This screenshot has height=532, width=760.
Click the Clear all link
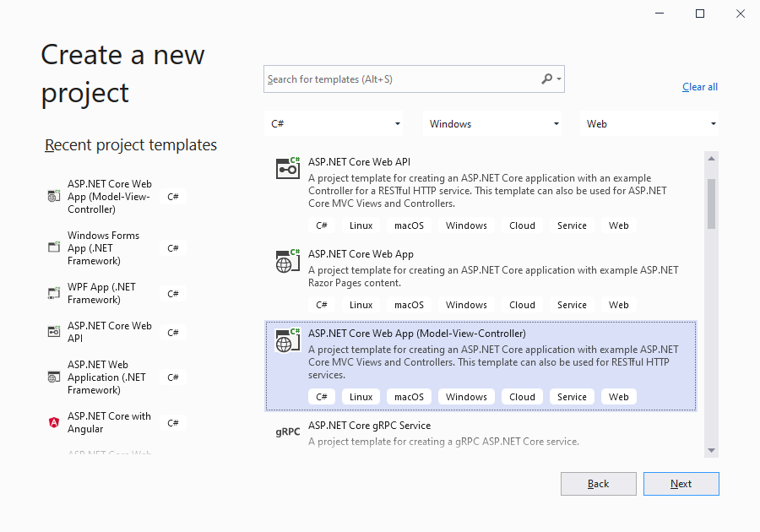(x=700, y=87)
